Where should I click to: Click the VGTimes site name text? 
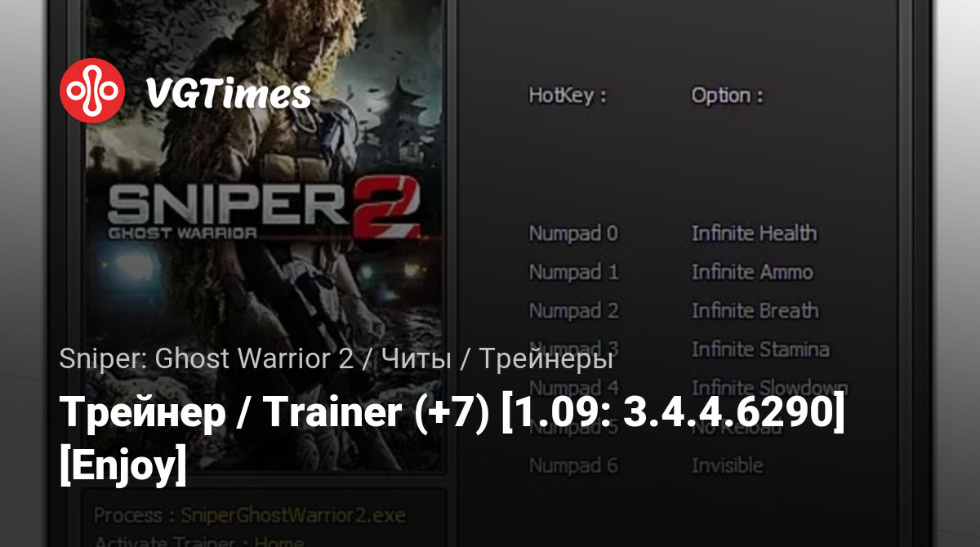pos(228,94)
